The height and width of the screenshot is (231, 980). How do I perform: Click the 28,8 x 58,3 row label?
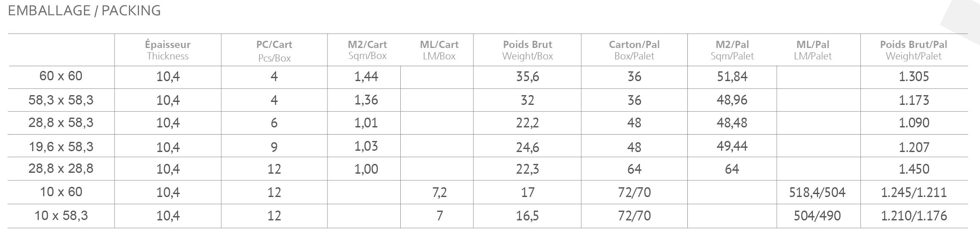(61, 123)
